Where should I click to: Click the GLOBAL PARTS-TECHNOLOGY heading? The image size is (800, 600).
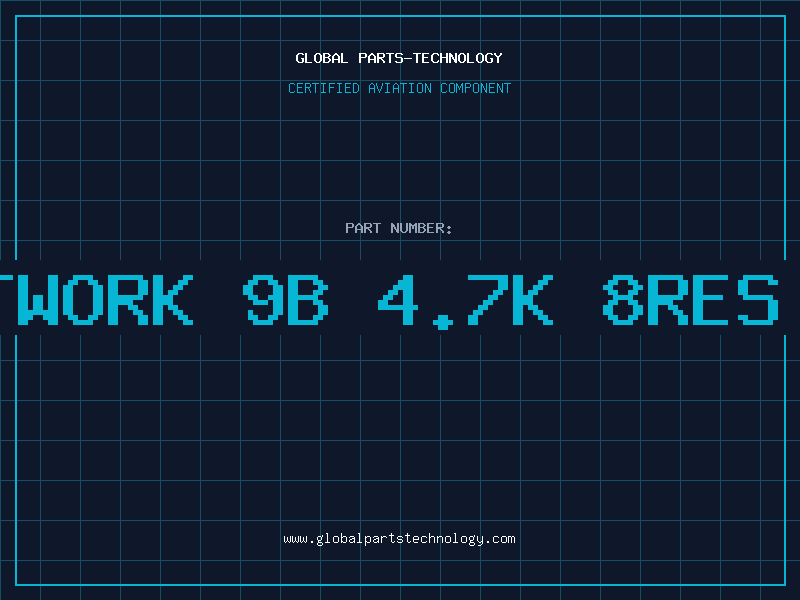[399, 58]
